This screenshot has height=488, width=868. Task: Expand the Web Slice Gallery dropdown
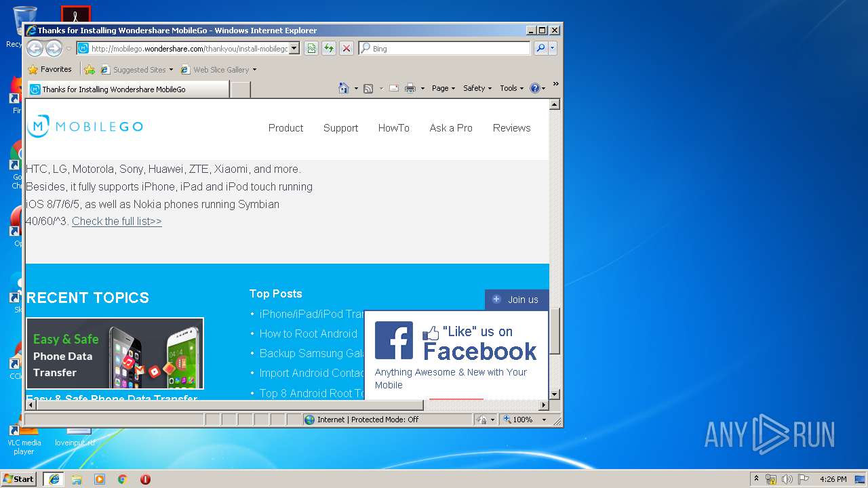pyautogui.click(x=254, y=69)
